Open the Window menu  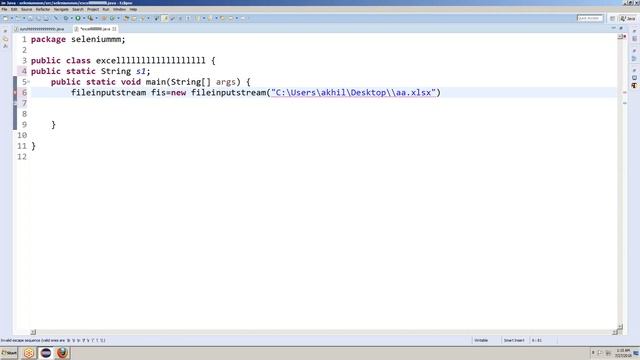pos(119,9)
